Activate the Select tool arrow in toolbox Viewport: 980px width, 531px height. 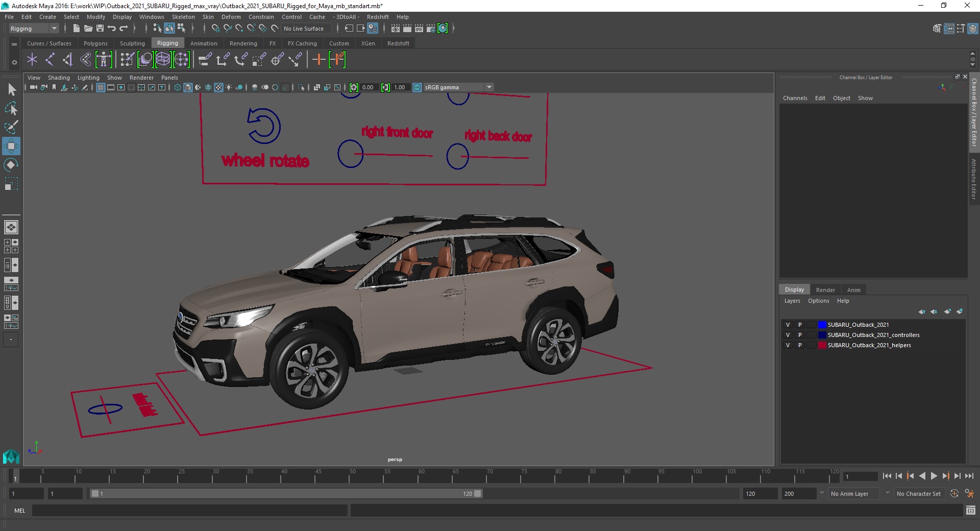click(x=11, y=90)
